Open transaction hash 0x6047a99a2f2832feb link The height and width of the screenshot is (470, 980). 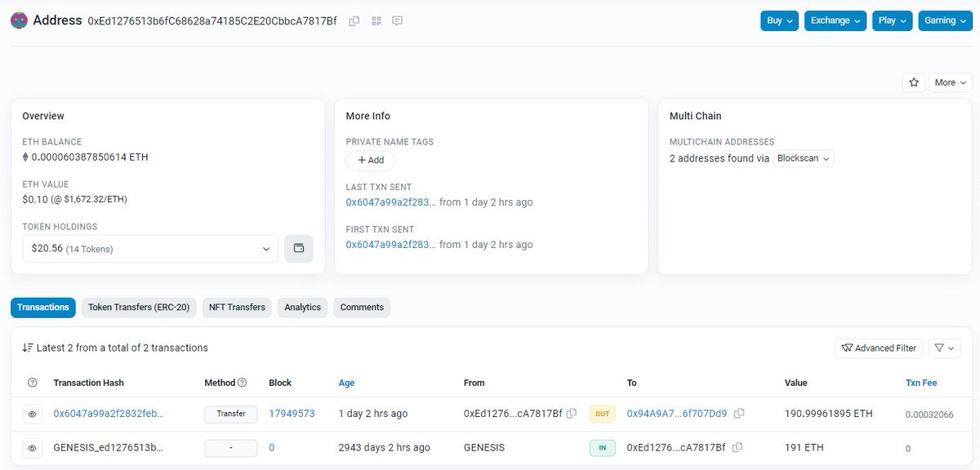point(109,414)
